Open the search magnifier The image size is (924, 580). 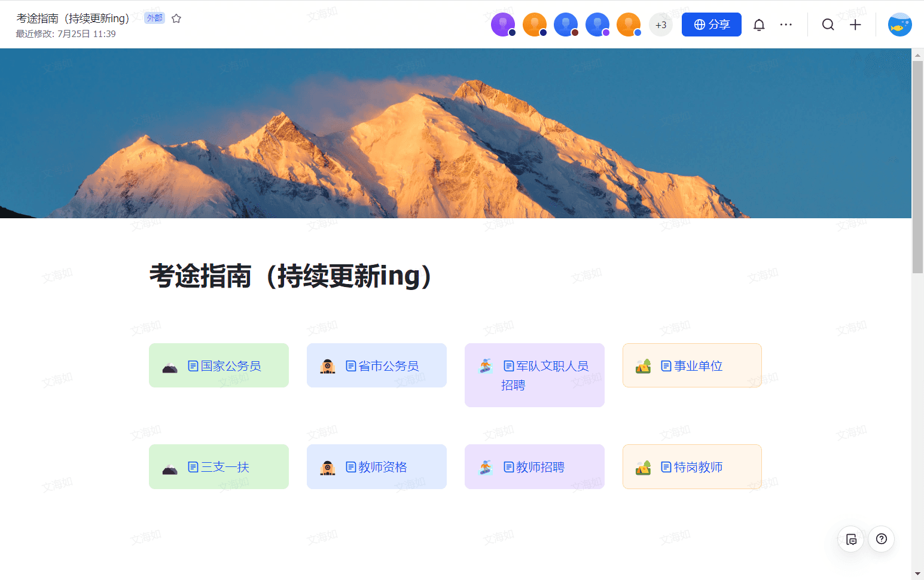coord(828,25)
